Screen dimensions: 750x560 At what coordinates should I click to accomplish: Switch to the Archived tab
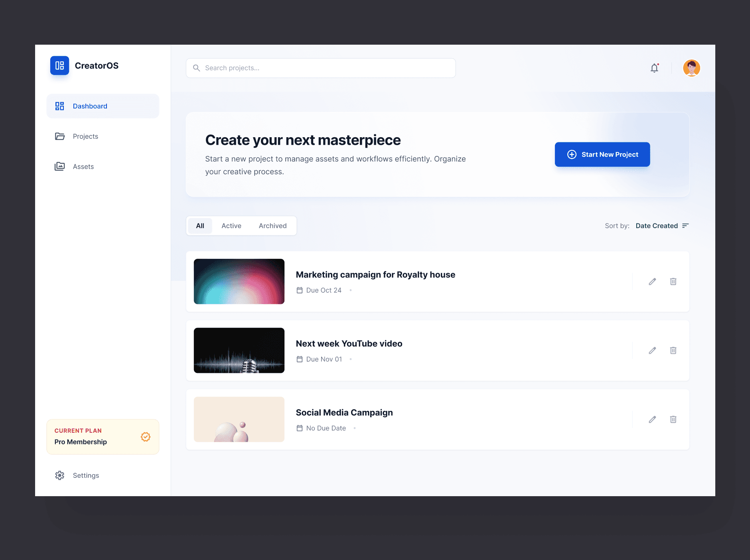click(272, 226)
